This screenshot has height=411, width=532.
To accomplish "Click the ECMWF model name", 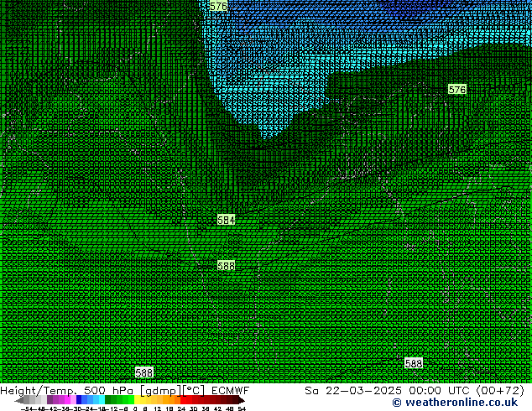I will point(231,390).
